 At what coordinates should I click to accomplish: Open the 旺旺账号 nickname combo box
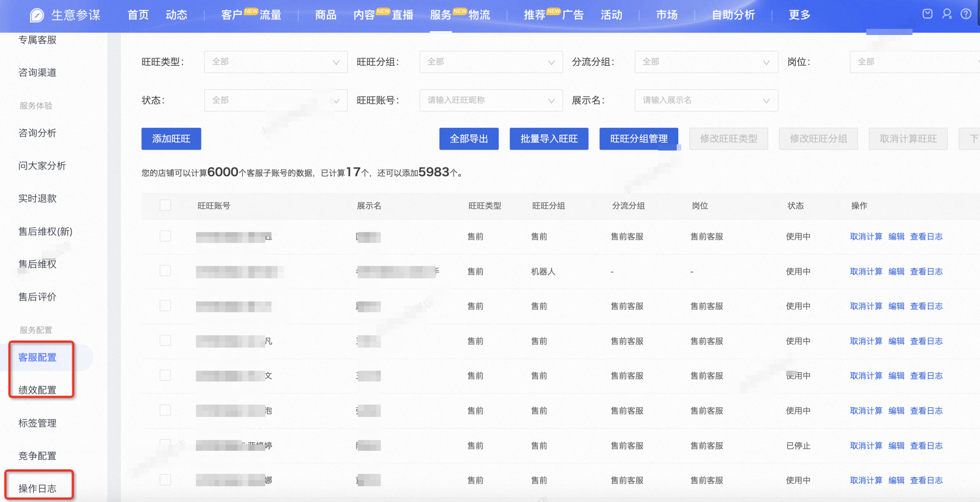point(491,100)
